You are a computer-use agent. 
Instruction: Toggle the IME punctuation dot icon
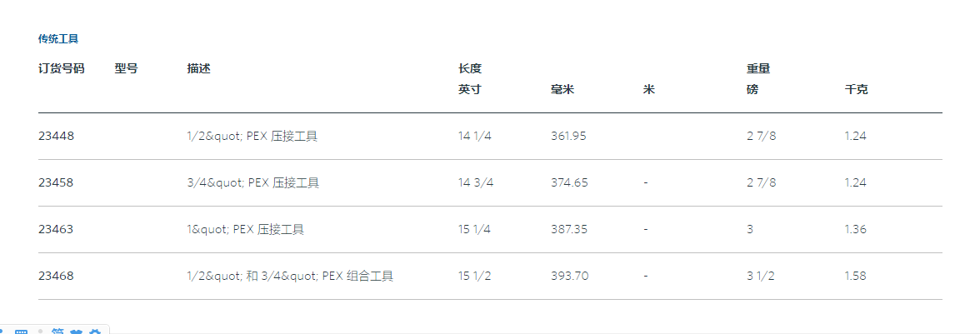coord(40,332)
